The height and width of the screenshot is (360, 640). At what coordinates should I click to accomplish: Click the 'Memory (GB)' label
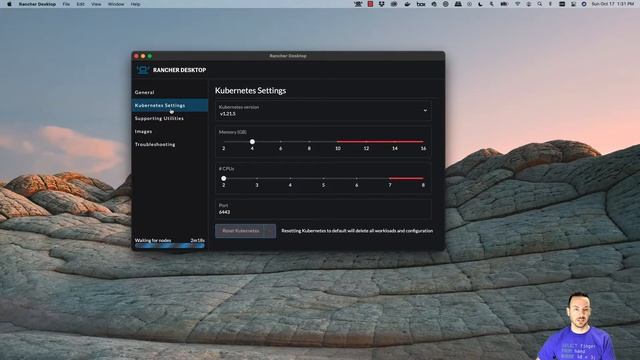click(233, 132)
